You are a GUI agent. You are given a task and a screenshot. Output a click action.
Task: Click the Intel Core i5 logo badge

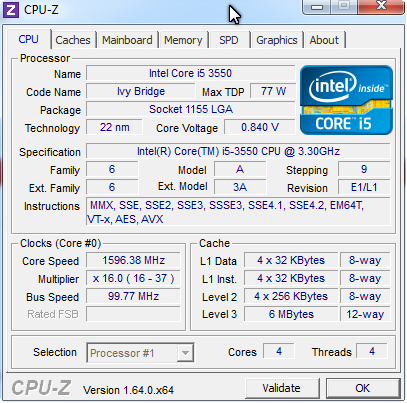(x=346, y=100)
